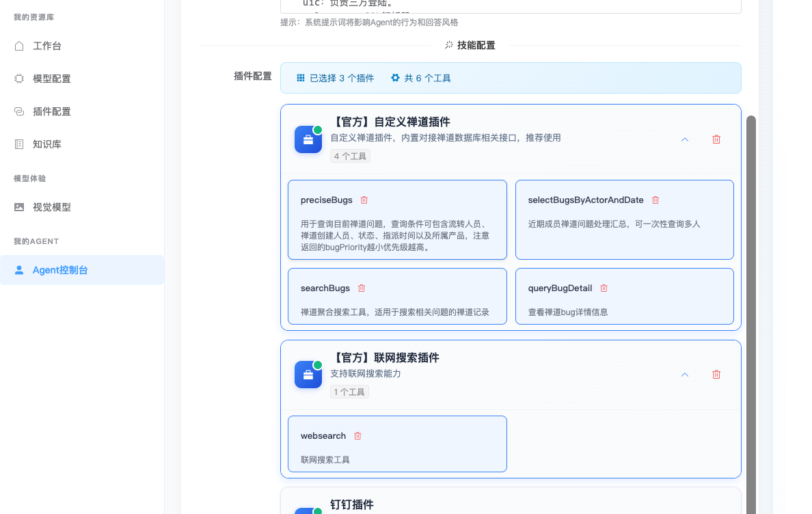Click the 知识库 book icon
The height and width of the screenshot is (514, 812).
(19, 144)
